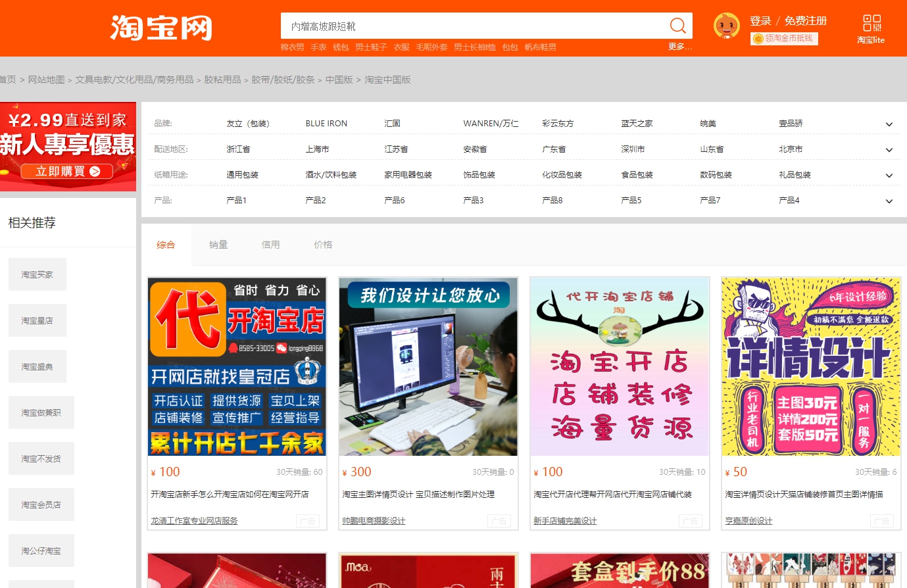Select the 信用 sort tab
The width and height of the screenshot is (907, 588).
click(270, 245)
